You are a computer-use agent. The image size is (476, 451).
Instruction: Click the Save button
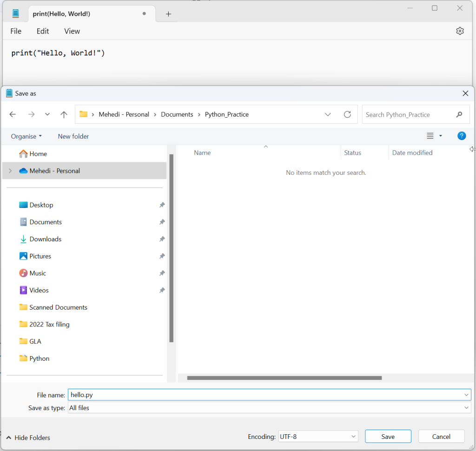388,437
